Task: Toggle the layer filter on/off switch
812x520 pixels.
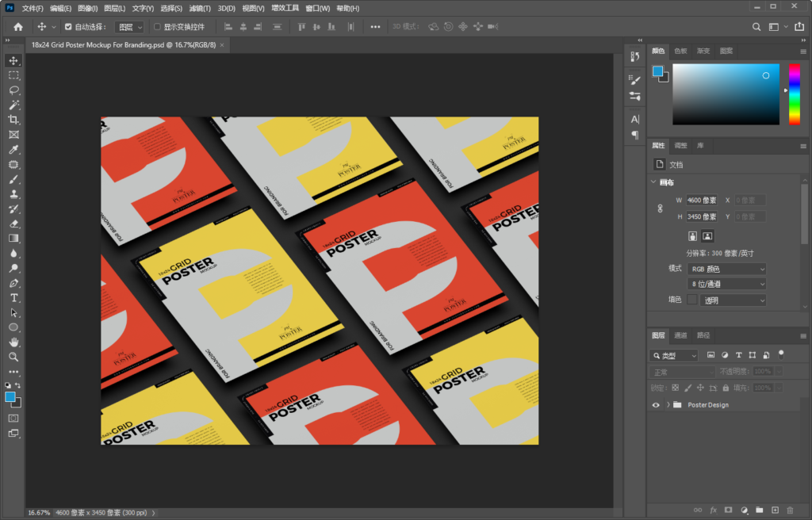Action: (x=781, y=355)
